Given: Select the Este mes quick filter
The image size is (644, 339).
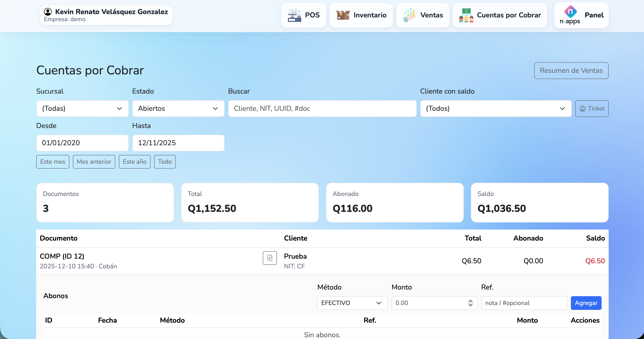Looking at the screenshot, I should tap(53, 162).
